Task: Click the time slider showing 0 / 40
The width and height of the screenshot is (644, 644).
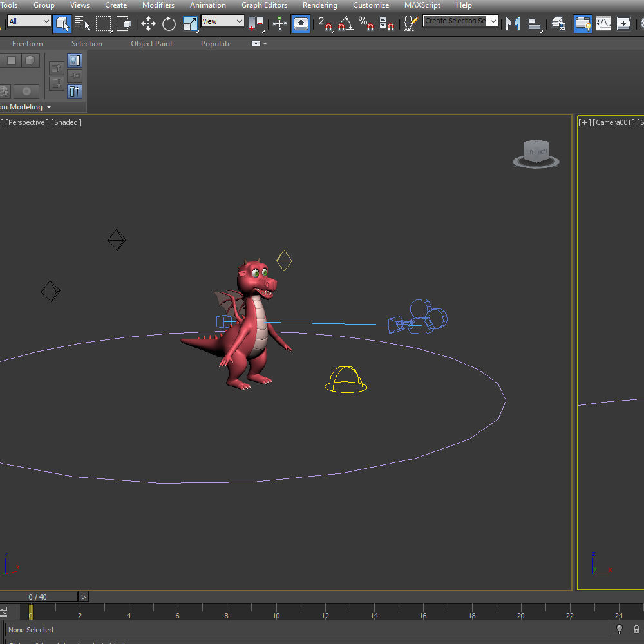Action: (38, 597)
